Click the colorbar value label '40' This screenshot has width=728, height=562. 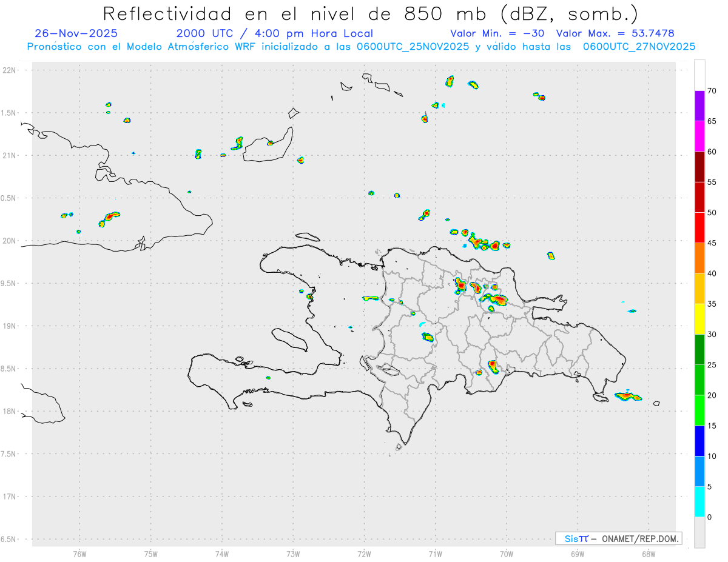click(x=712, y=273)
